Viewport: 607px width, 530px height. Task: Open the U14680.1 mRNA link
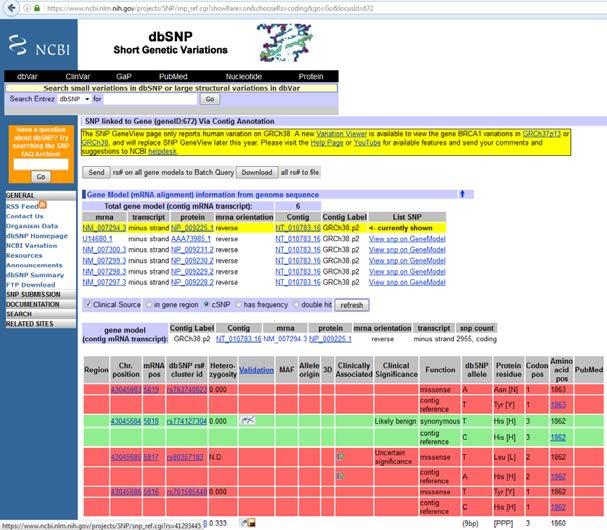click(97, 238)
